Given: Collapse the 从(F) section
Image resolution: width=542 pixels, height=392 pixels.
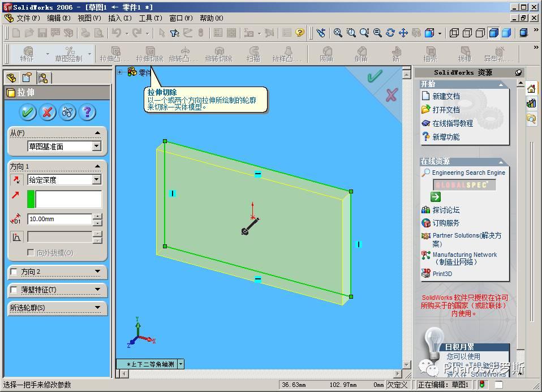Looking at the screenshot, I should point(98,133).
